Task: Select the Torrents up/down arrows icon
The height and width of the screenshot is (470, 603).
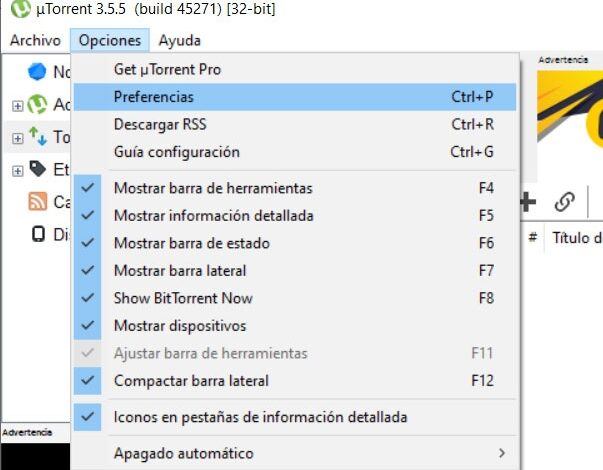Action: pos(37,137)
